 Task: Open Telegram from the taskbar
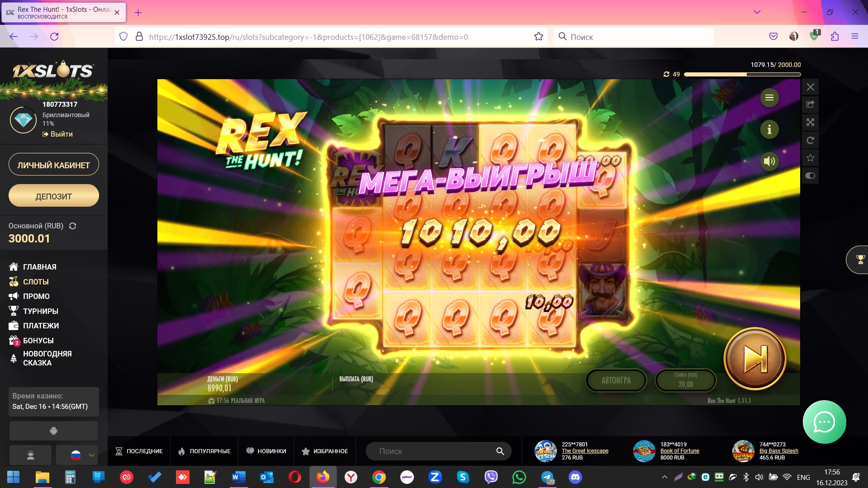click(547, 477)
